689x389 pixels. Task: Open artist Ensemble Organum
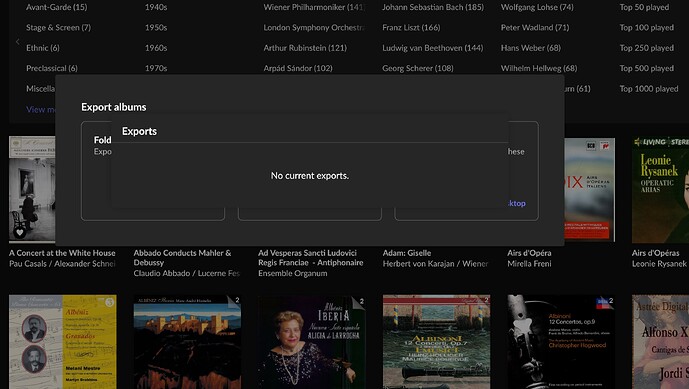[x=293, y=273]
